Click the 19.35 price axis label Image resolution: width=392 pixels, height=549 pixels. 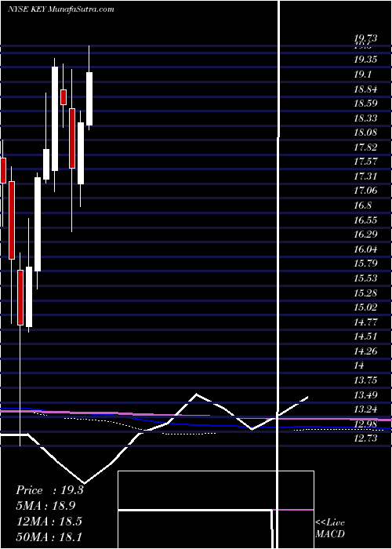365,60
